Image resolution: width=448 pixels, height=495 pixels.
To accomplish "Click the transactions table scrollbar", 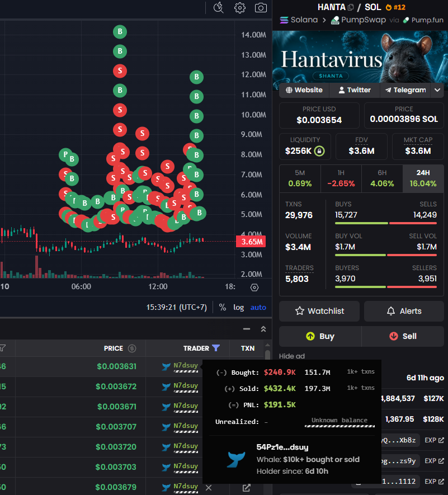I will 268,355.
